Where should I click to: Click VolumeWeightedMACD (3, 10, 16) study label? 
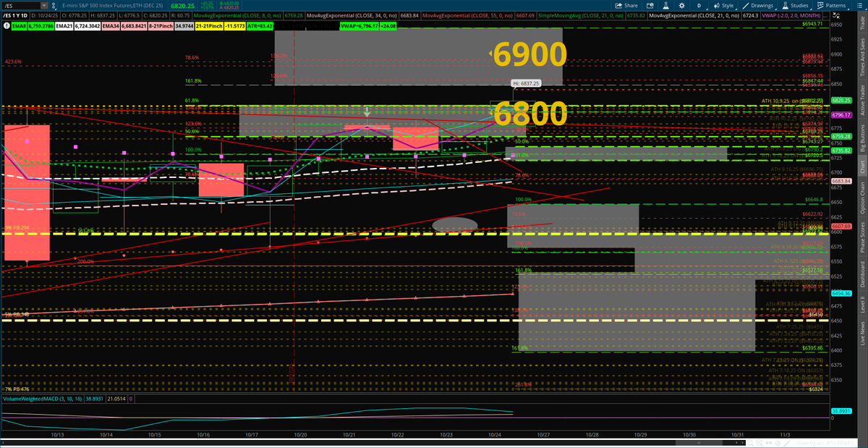[42, 399]
